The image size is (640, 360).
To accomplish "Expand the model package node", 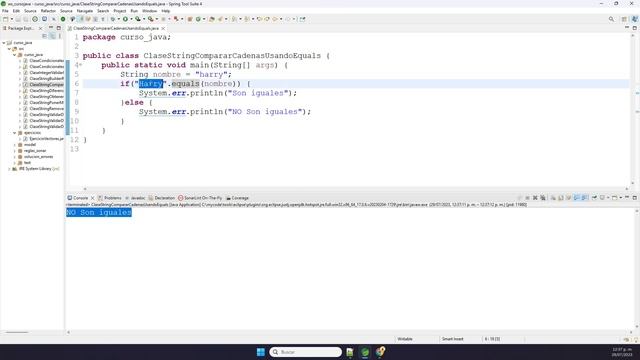I will coord(15,144).
